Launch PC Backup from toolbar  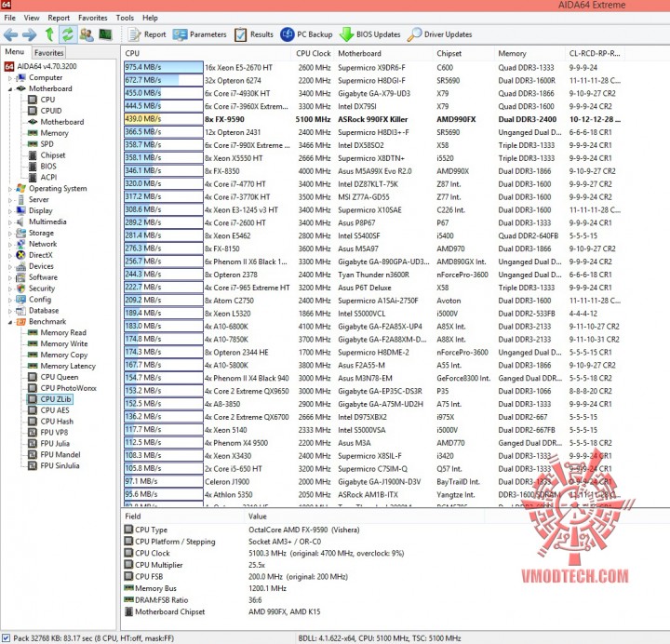tap(306, 34)
